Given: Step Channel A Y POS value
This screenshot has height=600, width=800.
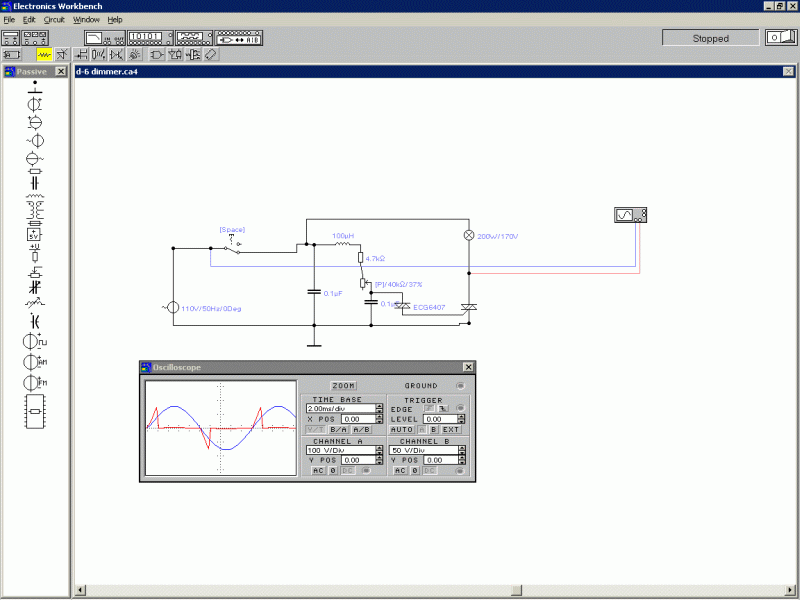Looking at the screenshot, I should click(x=379, y=460).
